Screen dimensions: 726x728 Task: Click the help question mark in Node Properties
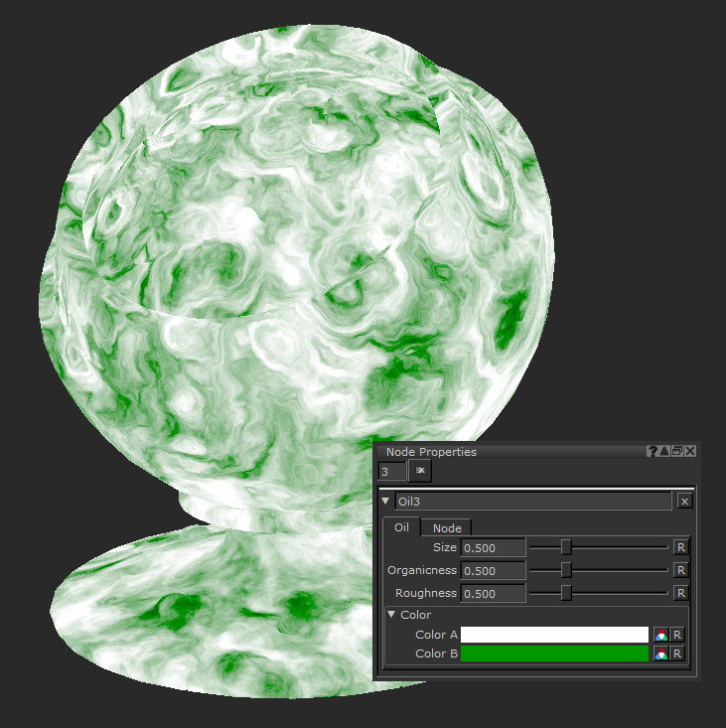[653, 452]
